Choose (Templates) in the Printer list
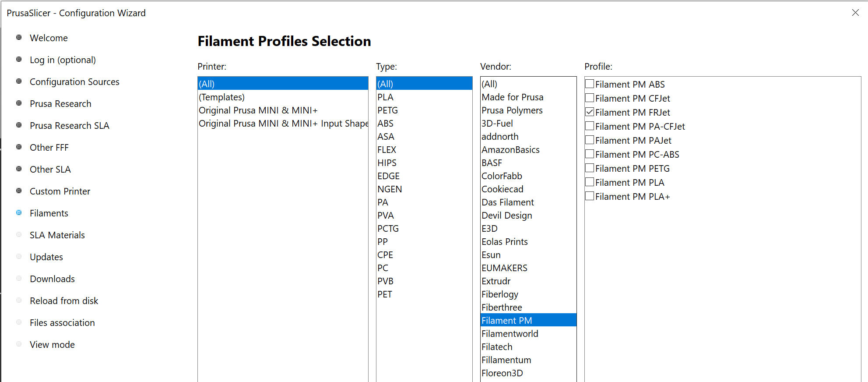 pyautogui.click(x=283, y=97)
